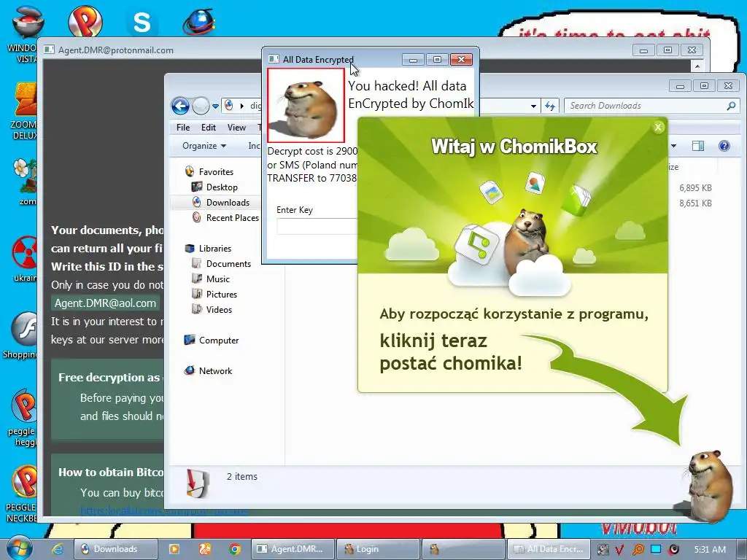Launch Internet Explorer from the taskbar
Viewport: 747px width, 560px height.
(x=58, y=548)
